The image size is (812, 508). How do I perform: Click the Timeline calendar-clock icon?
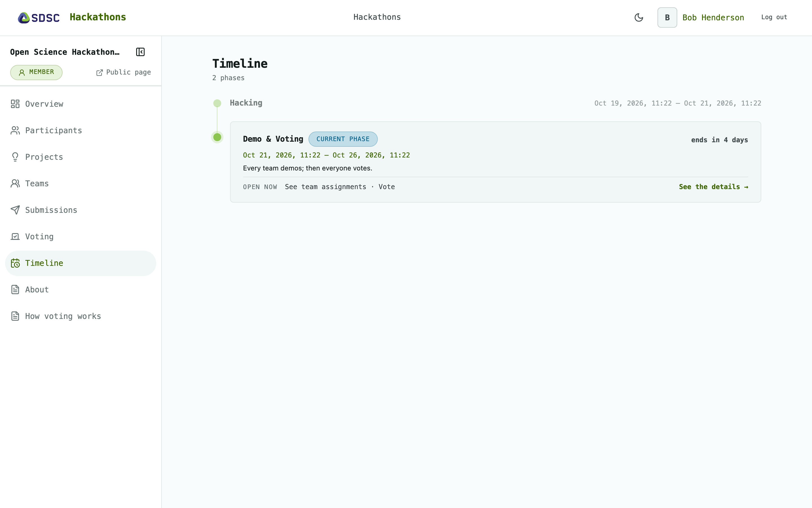[15, 263]
